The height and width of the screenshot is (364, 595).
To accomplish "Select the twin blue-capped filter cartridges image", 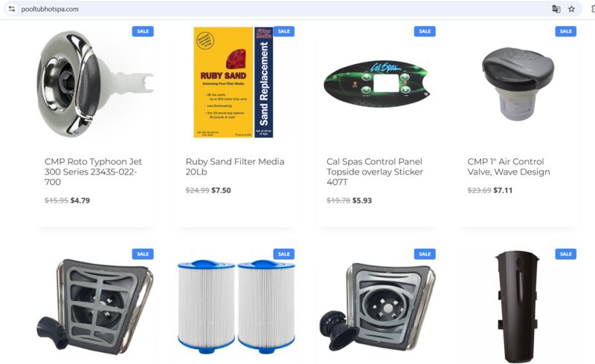I will point(236,306).
